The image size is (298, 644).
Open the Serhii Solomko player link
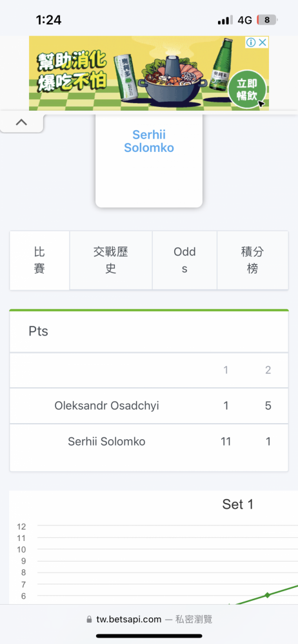pos(149,141)
